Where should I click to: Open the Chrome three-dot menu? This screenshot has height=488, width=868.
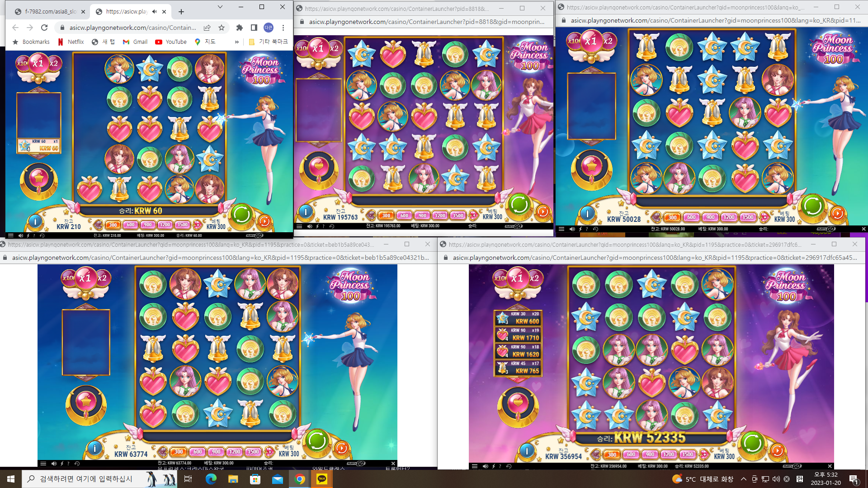click(283, 28)
